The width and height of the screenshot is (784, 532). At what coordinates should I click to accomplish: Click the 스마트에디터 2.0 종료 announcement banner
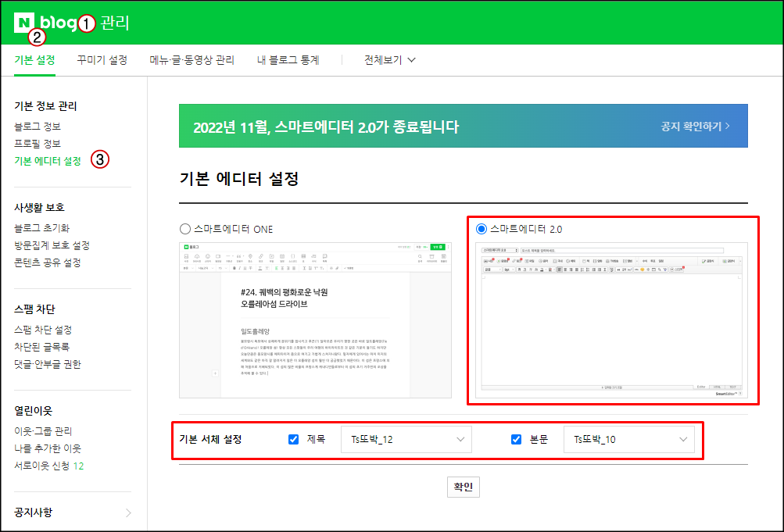464,126
